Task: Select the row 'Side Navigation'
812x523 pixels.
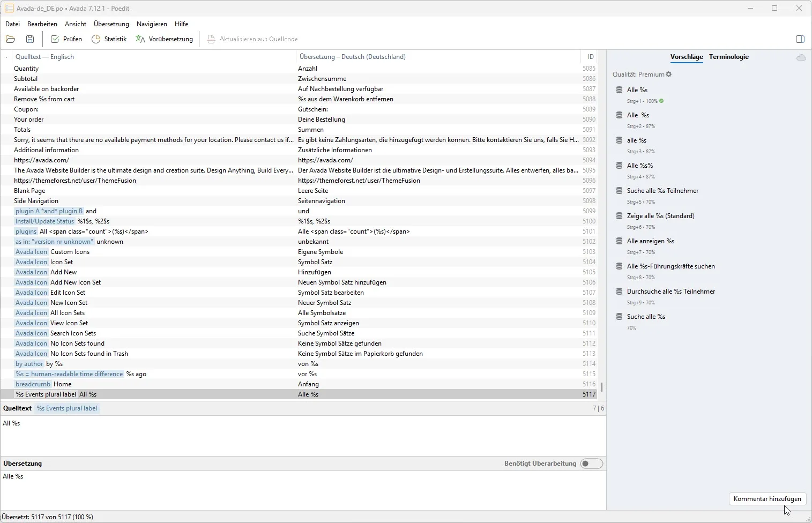Action: coord(300,201)
